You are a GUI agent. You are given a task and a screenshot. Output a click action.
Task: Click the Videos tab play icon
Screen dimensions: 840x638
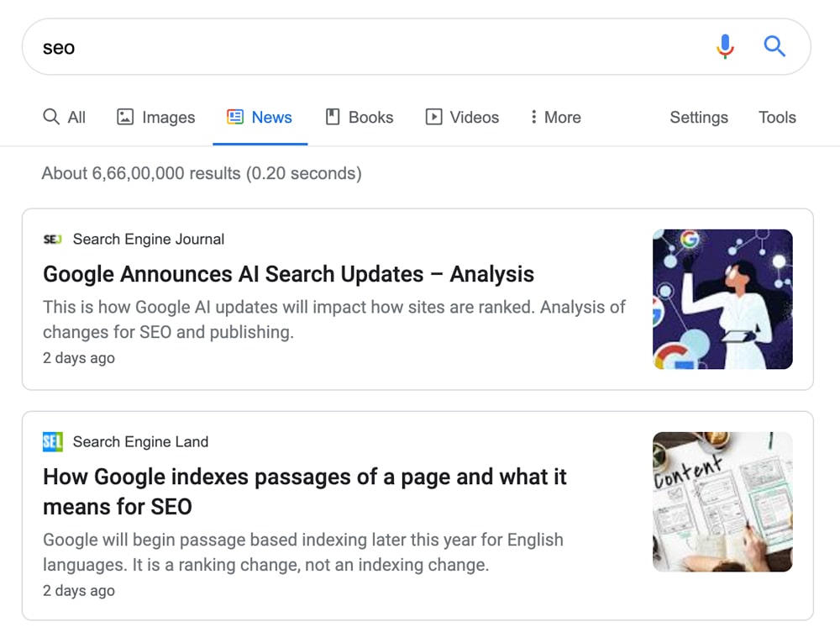point(436,117)
